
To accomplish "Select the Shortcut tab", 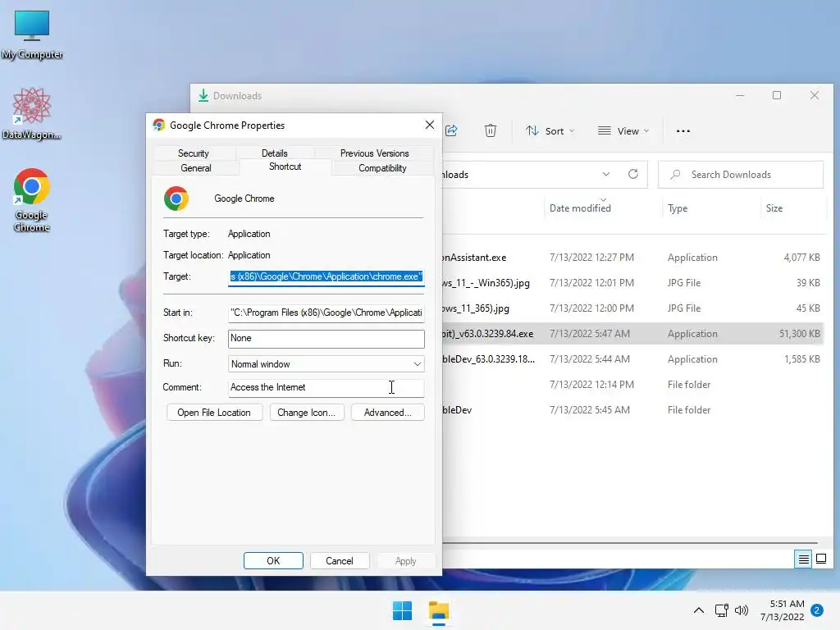I will (285, 167).
